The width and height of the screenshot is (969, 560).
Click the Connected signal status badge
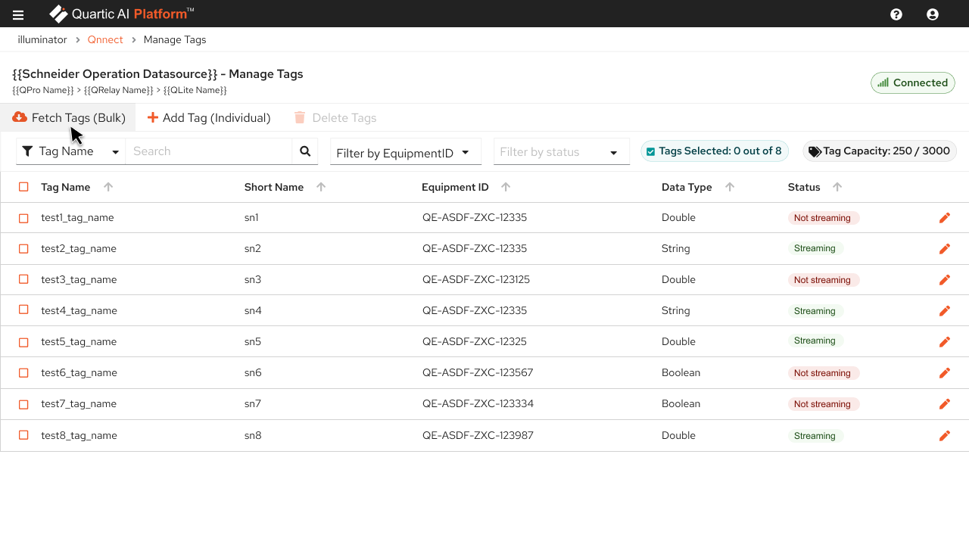[913, 83]
